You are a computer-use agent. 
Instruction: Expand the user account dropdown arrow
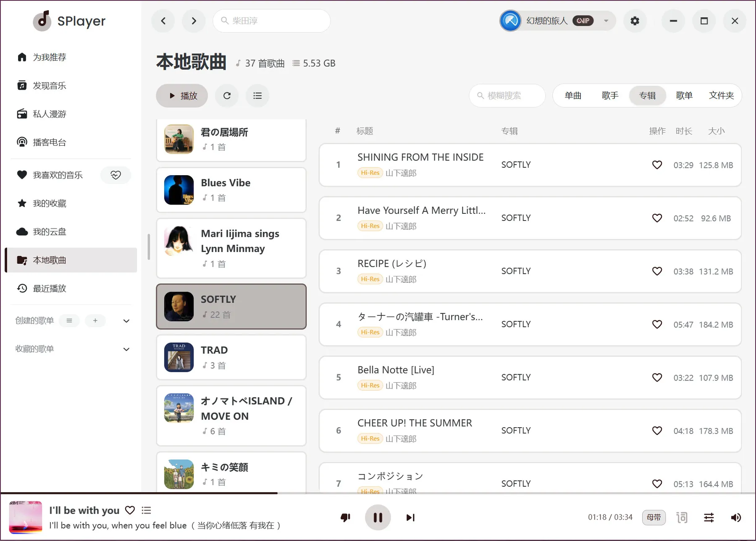tap(606, 21)
